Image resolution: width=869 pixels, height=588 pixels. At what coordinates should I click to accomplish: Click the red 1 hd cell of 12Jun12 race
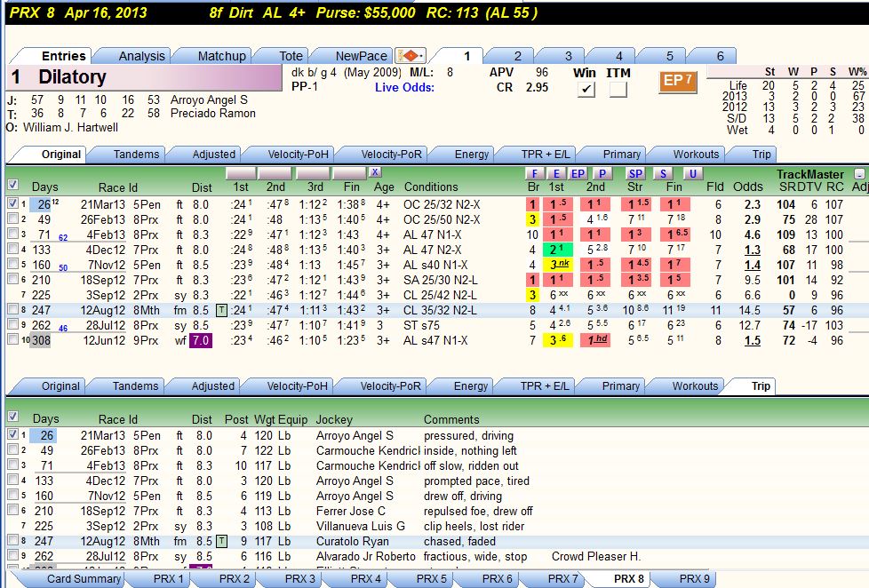595,340
